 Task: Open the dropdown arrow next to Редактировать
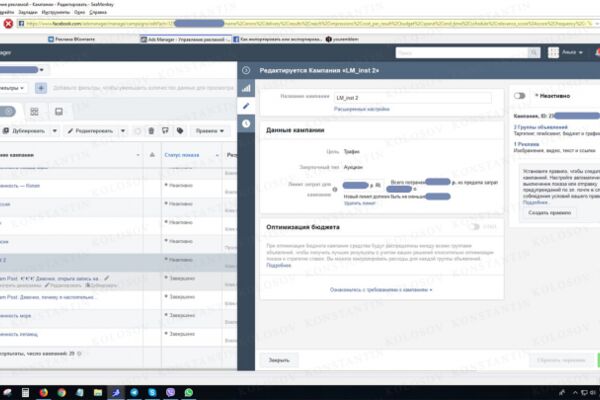click(x=123, y=131)
